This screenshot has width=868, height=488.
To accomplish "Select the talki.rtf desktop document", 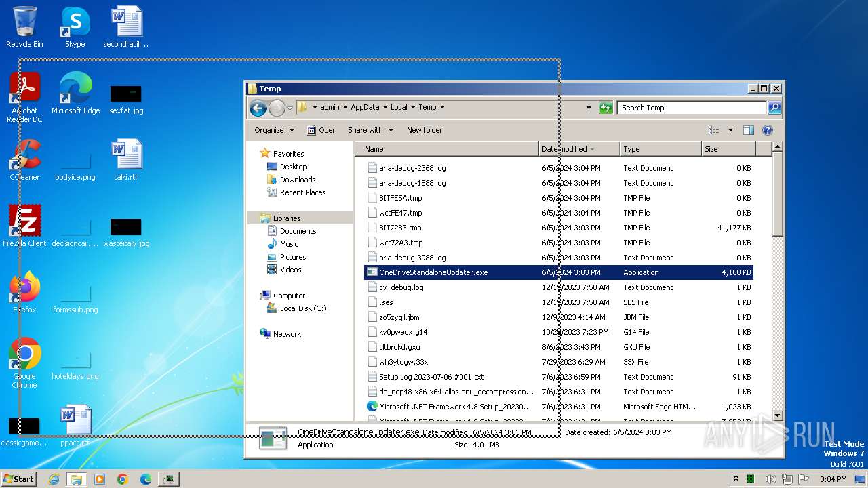I will tap(126, 160).
